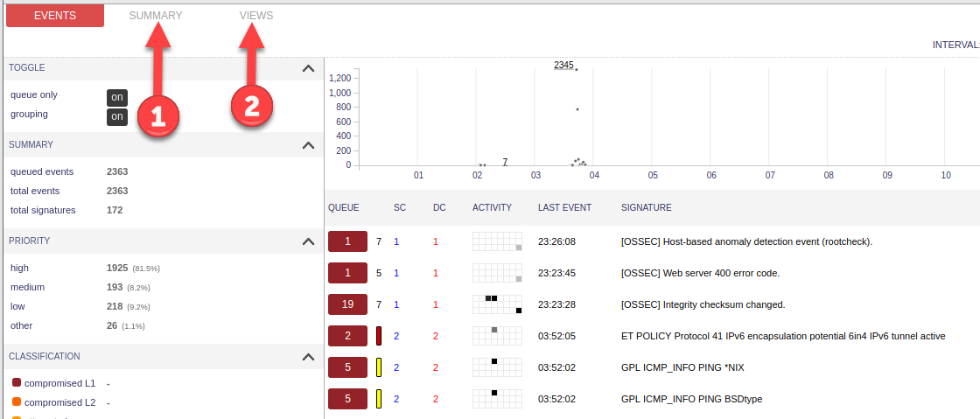Click source count link for rootcheck event
This screenshot has height=419, width=980.
tap(396, 241)
